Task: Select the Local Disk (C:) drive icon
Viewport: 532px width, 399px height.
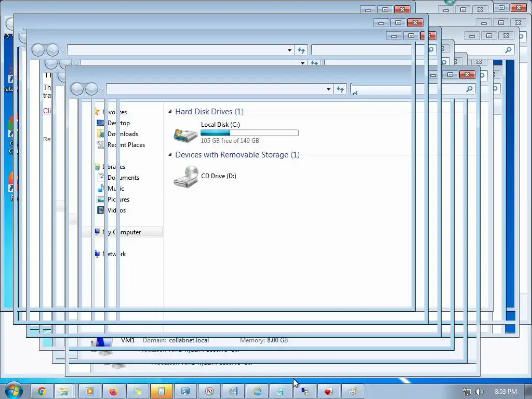Action: (185, 135)
